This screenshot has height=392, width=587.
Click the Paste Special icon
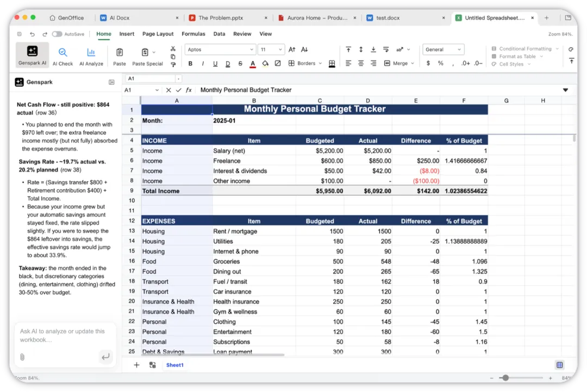[145, 52]
